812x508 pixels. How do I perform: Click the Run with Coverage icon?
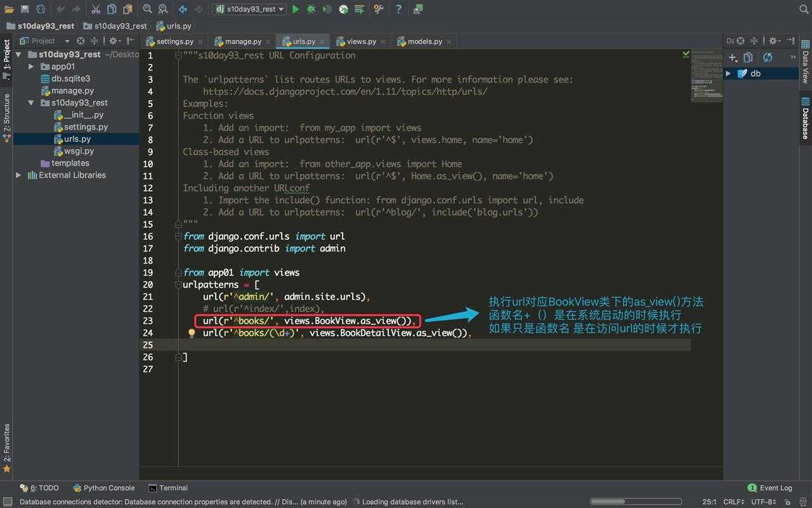[327, 9]
